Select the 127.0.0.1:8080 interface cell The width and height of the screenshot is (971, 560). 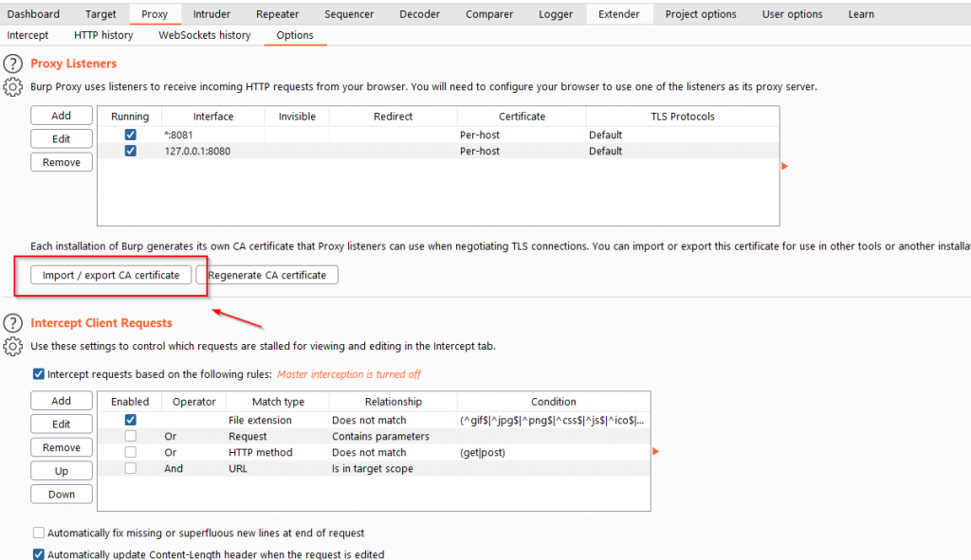[213, 151]
